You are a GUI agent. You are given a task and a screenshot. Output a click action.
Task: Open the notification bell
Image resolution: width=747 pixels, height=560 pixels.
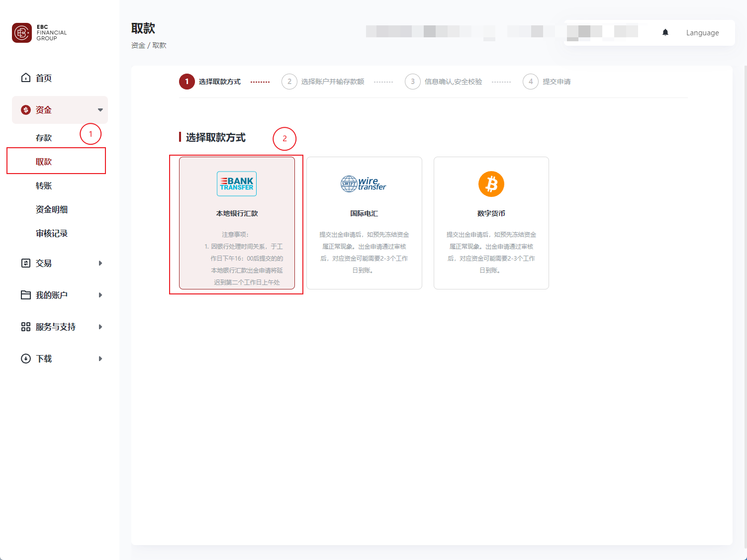click(665, 32)
